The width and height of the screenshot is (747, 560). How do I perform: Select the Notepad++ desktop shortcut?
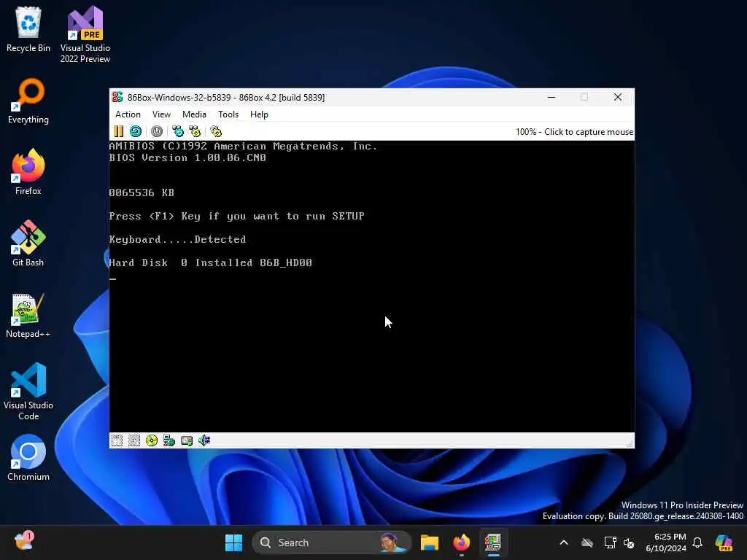[28, 315]
